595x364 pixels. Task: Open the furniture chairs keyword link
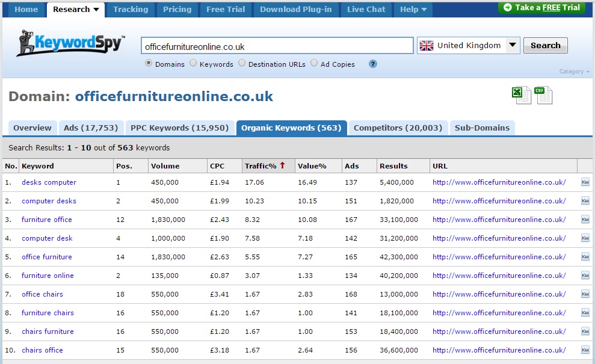(48, 312)
